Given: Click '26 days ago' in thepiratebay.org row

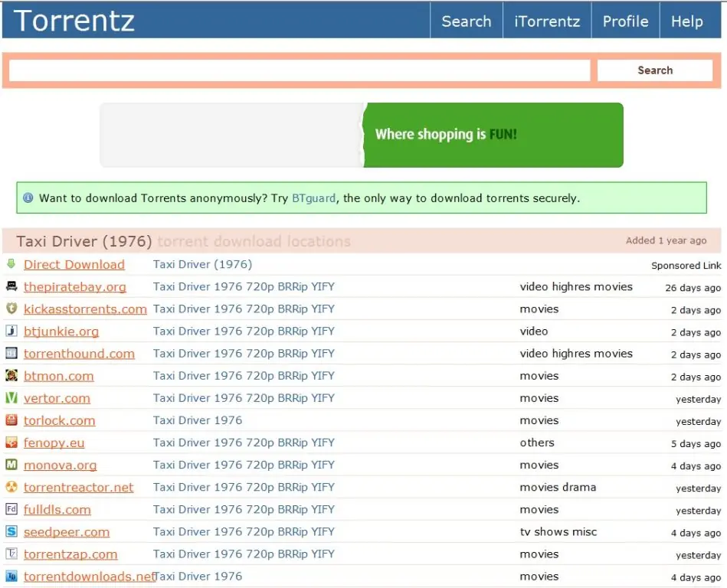Looking at the screenshot, I should (693, 288).
